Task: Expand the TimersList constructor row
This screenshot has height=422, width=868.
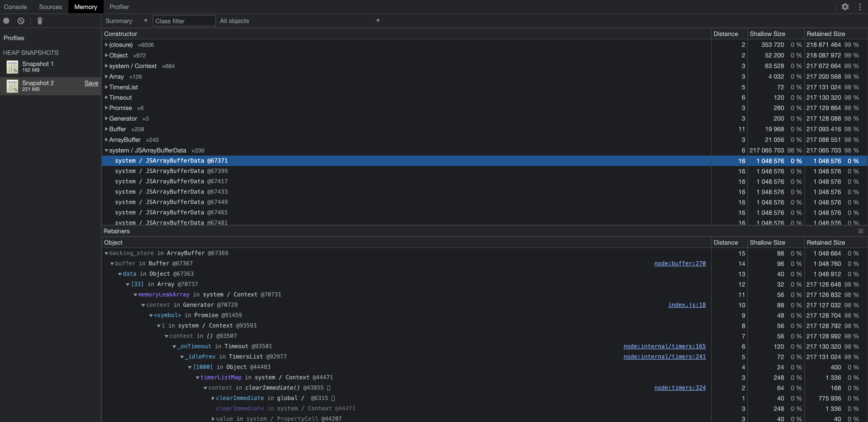Action: tap(106, 87)
